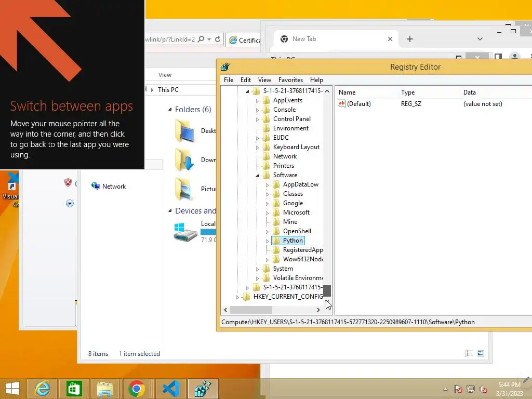Expand the Python key
Viewport: 532px width, 399px height.
tap(267, 241)
